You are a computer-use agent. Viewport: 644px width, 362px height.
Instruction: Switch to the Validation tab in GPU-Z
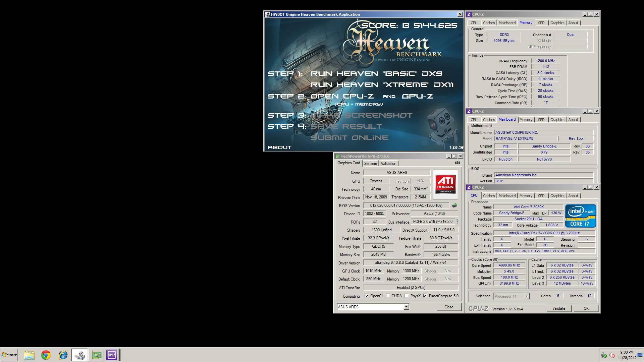388,164
